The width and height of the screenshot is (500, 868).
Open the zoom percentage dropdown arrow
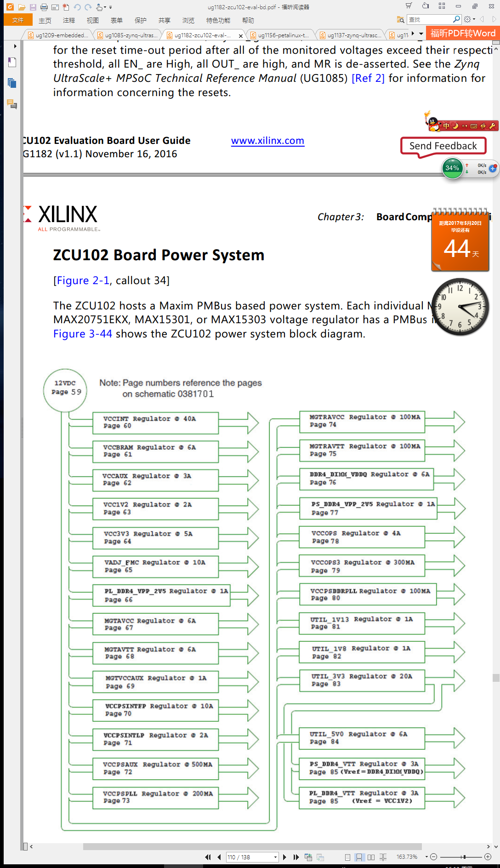pyautogui.click(x=426, y=857)
